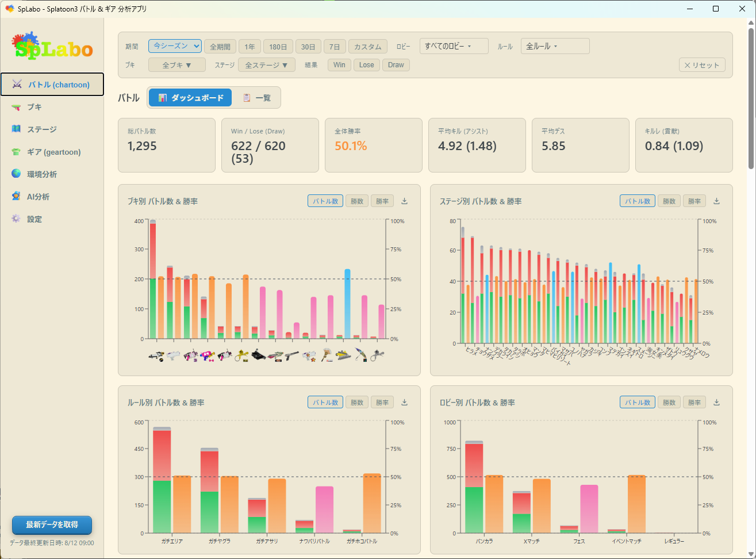Click the blue win-rate bar in ブキ別 chart

click(347, 304)
